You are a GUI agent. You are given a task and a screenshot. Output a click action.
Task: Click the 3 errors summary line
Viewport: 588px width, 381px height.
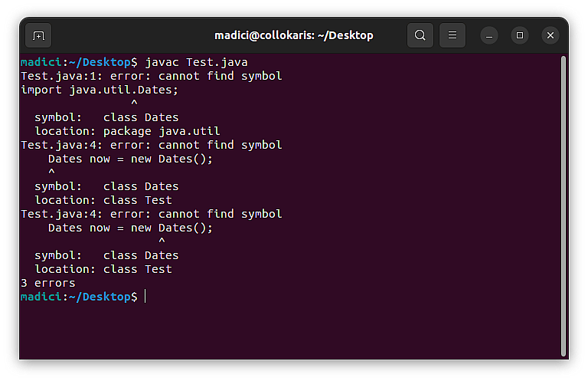click(x=48, y=283)
